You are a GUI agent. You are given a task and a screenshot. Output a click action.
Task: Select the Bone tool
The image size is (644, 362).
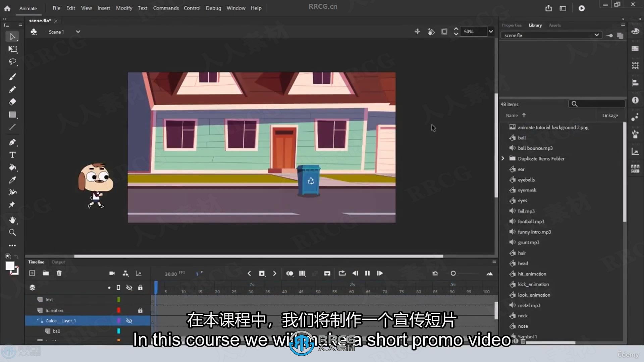(x=12, y=192)
